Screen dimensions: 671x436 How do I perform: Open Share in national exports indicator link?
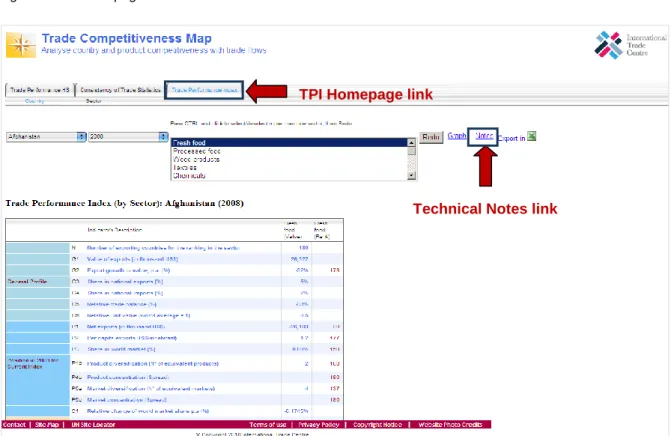125,282
